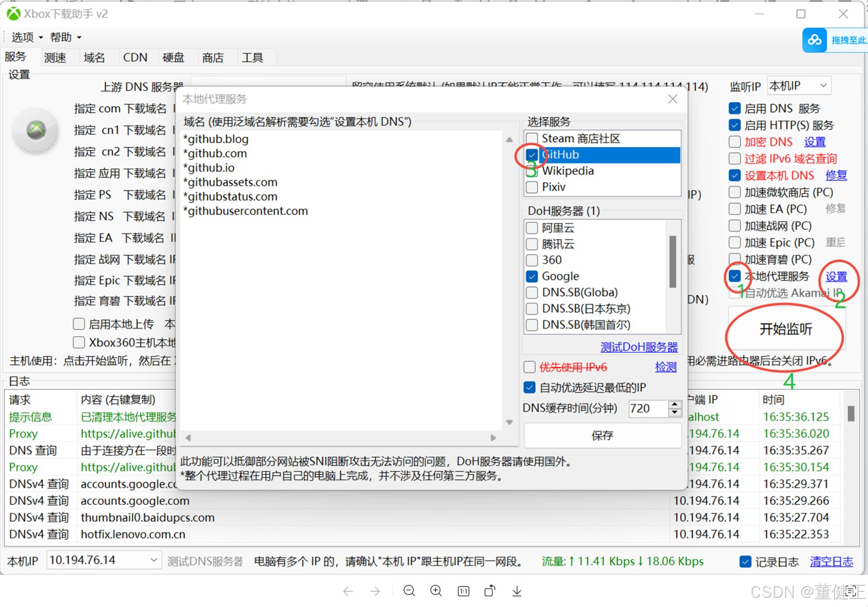
Task: Click the DNS缓存时间 720 input field
Action: (x=648, y=408)
